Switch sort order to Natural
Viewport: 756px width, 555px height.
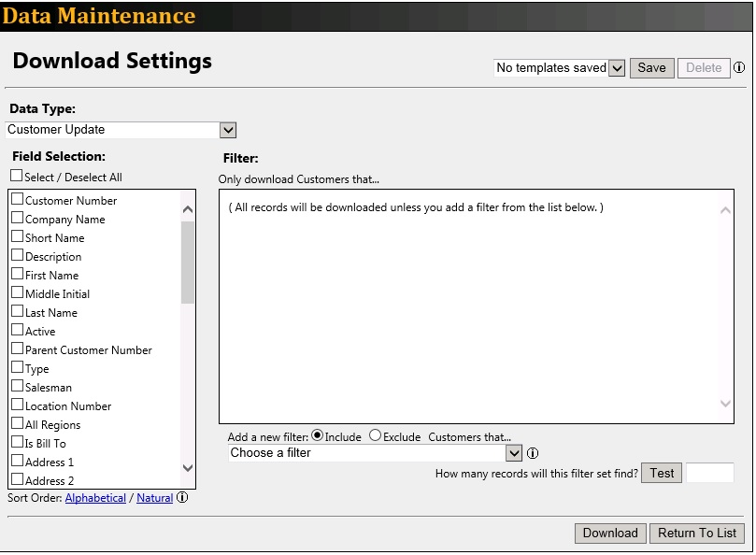click(x=154, y=498)
